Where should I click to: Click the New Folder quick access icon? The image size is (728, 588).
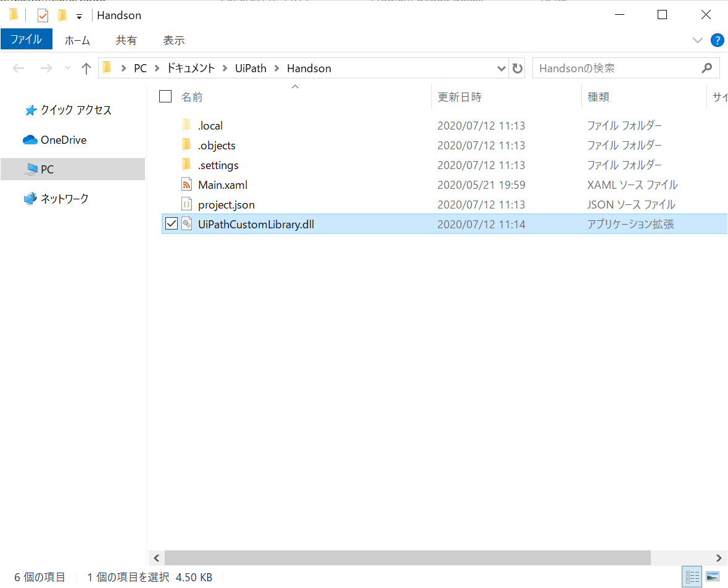coord(62,16)
